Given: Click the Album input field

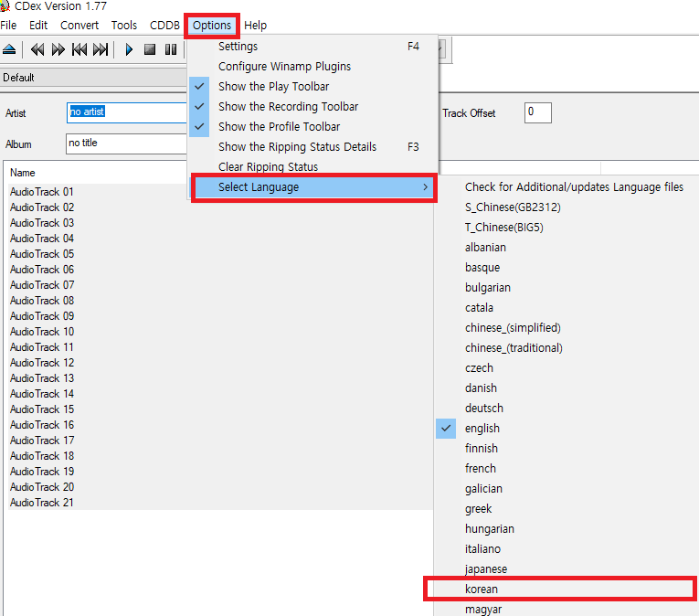Looking at the screenshot, I should point(127,143).
